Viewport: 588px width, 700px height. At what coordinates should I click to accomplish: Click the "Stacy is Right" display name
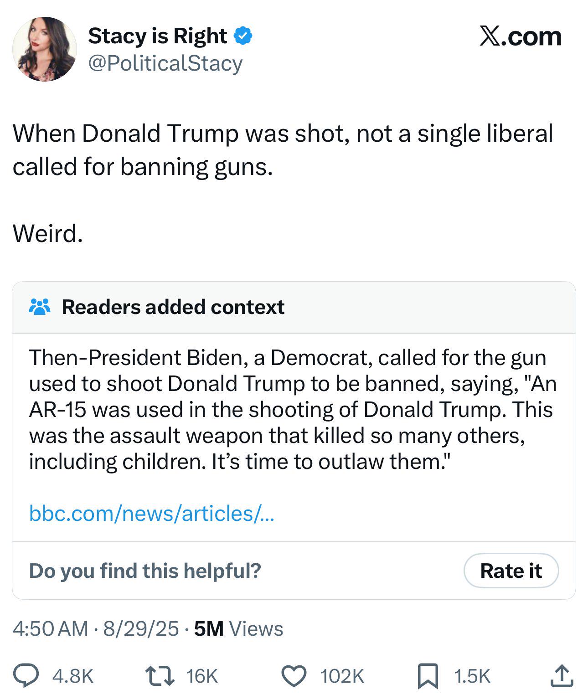157,36
